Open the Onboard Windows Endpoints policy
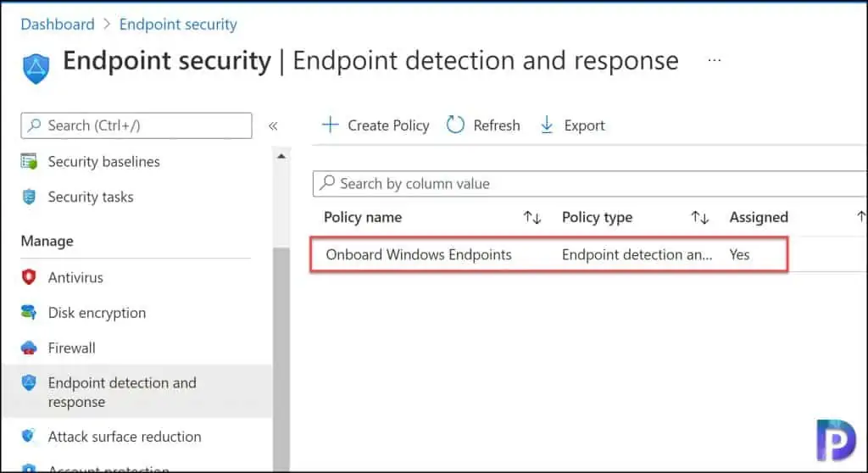868x473 pixels. click(419, 255)
